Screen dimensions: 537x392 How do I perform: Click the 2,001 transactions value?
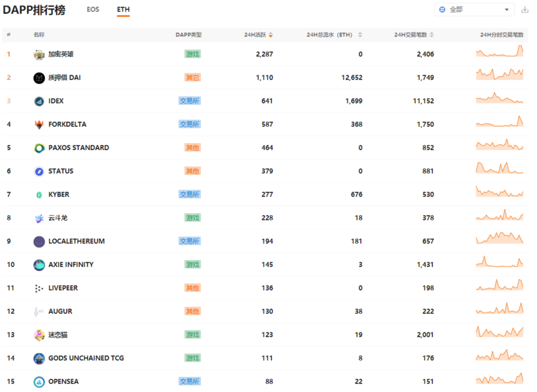(425, 335)
